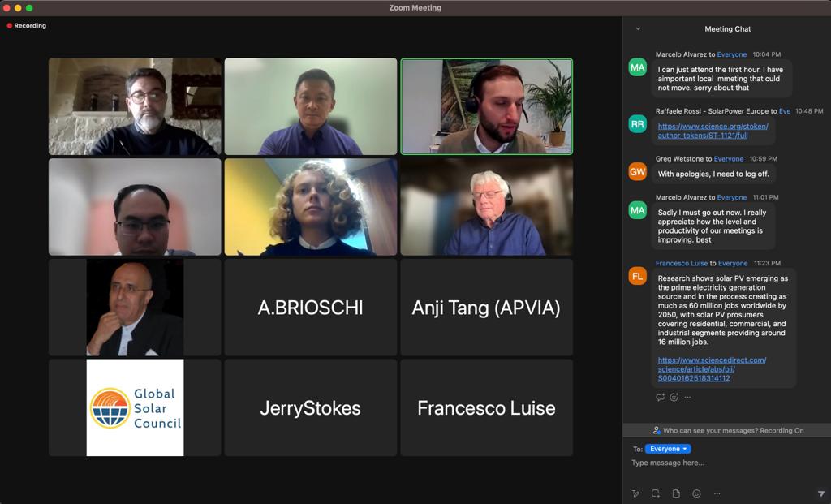Open the emoji picker in chat toolbar
831x504 pixels.
point(696,493)
